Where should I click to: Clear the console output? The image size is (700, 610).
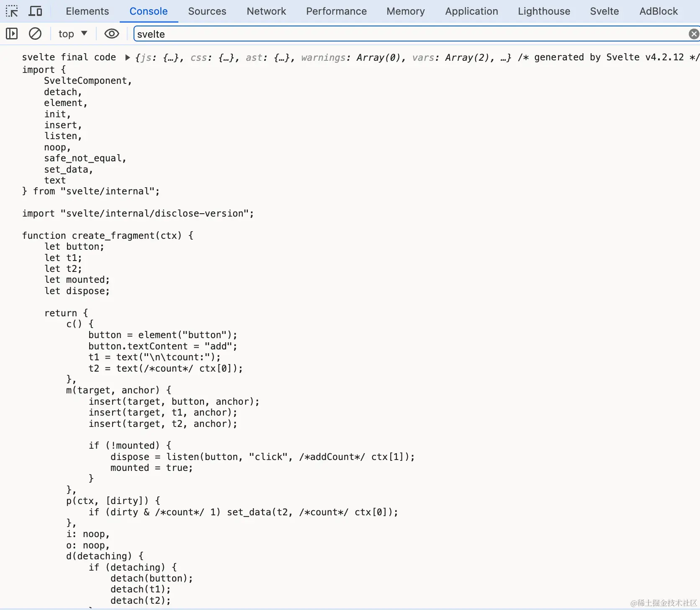[35, 34]
